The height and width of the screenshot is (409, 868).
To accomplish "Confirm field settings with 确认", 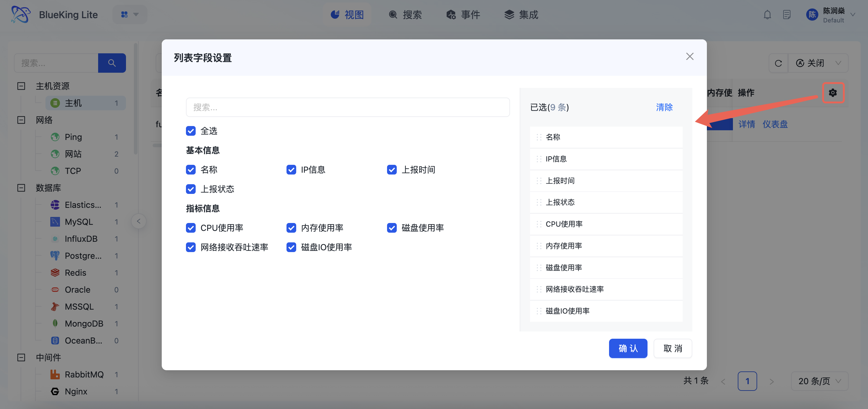I will (628, 348).
